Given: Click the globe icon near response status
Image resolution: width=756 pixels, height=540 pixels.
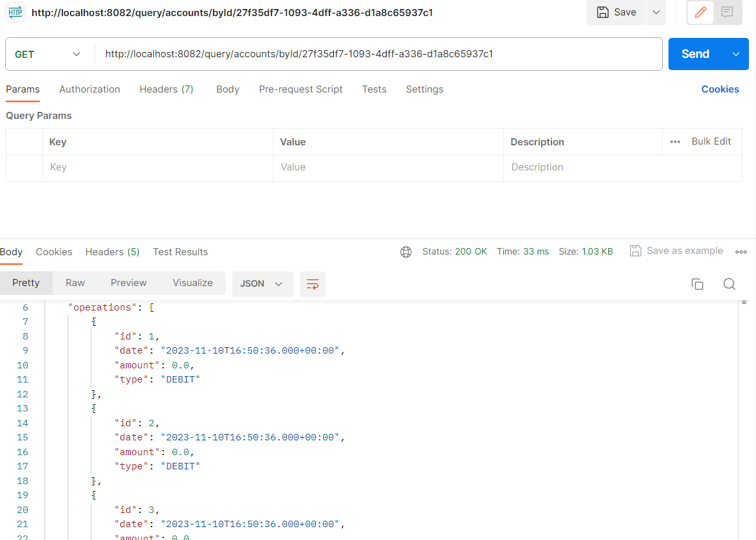Looking at the screenshot, I should [x=406, y=251].
